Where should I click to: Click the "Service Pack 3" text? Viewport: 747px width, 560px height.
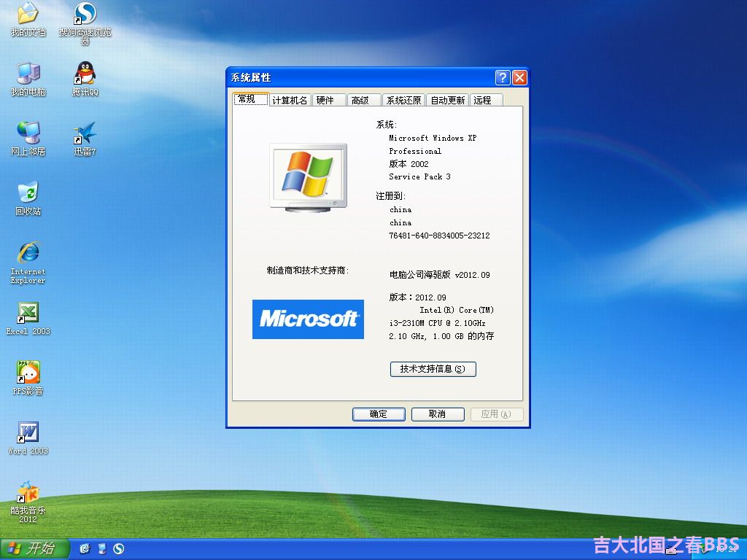pos(419,176)
